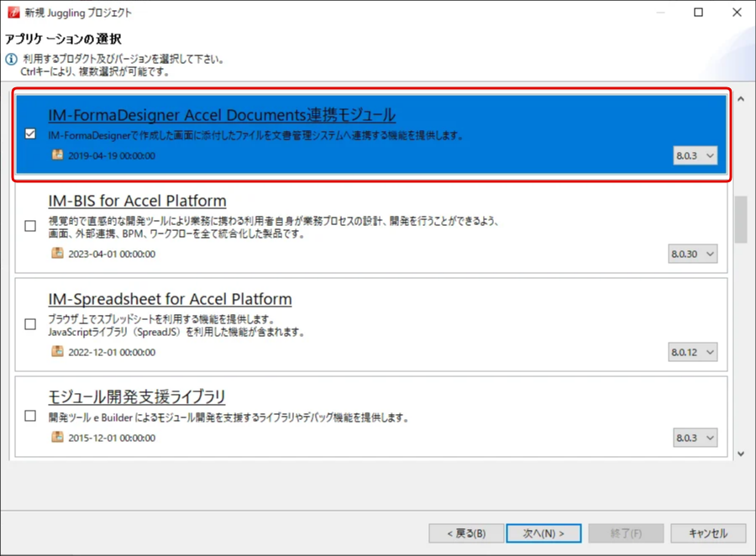Open the IM-BIS for Accel Platform link
Viewport: 756px width, 556px height.
137,201
